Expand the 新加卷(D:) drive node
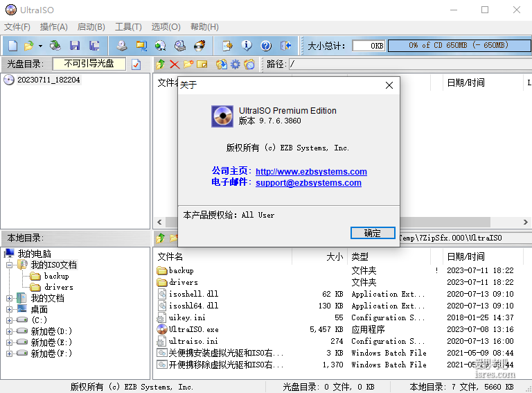Screen dimensions: 532x393 9,331
